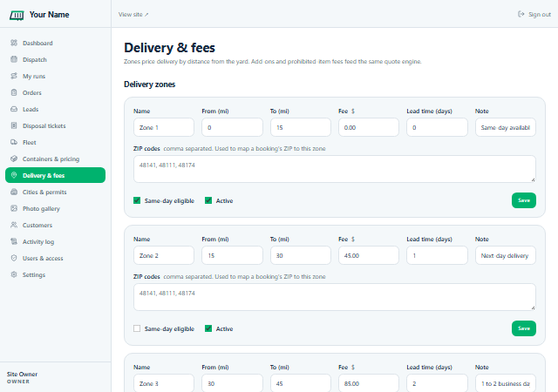Click the Users & access shield icon
This screenshot has height=392, width=558.
[x=14, y=258]
